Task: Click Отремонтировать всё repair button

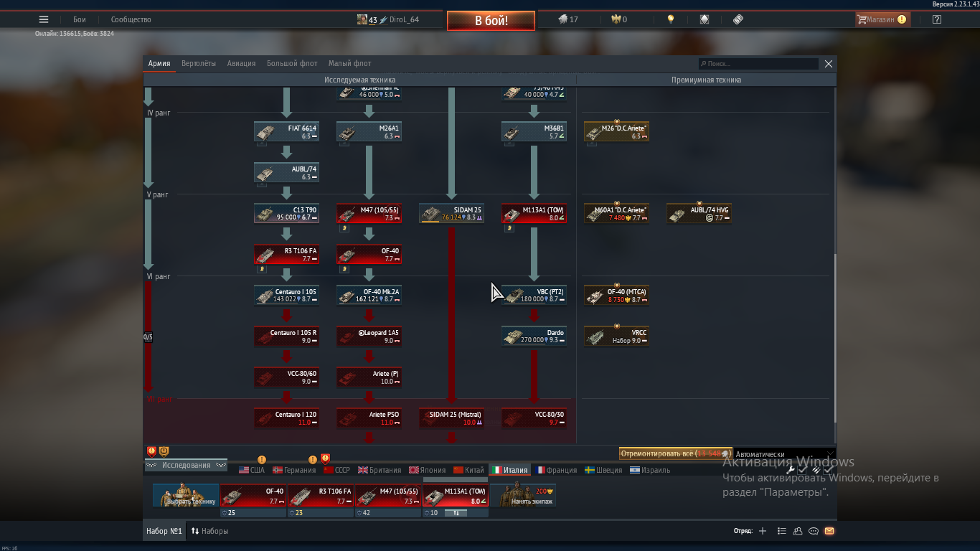Action: tap(676, 454)
